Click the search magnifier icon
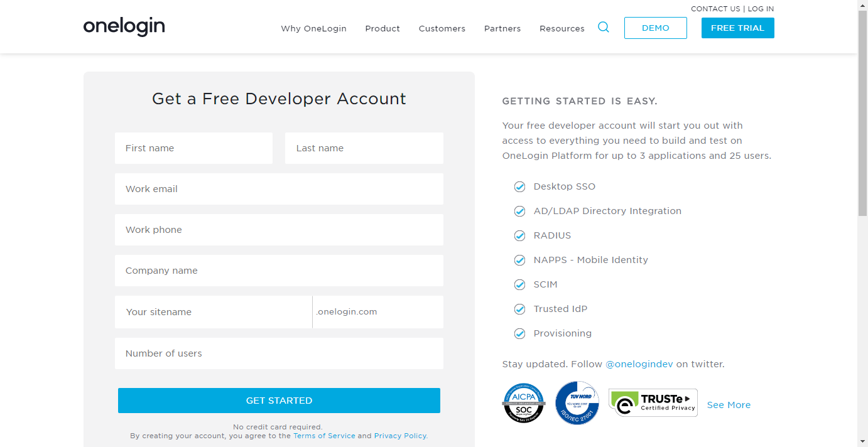868x447 pixels. [x=603, y=27]
